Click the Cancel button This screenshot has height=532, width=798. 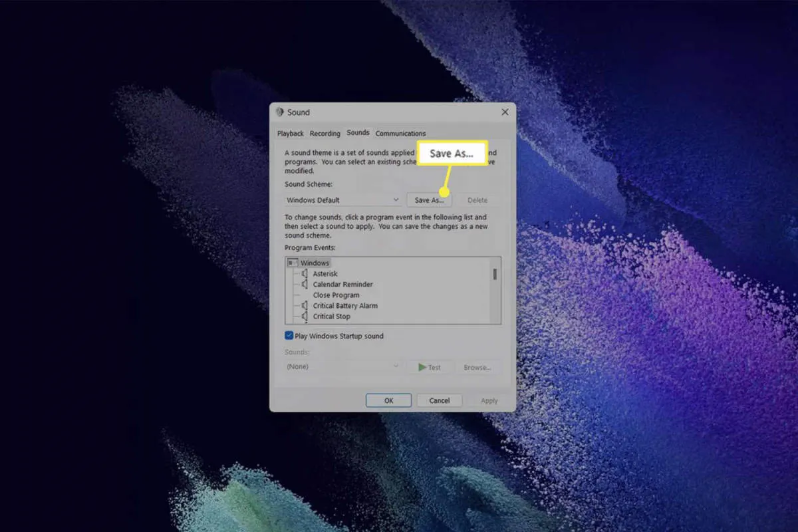click(440, 400)
